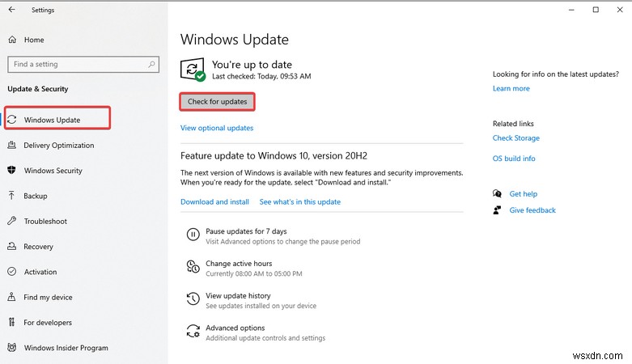Click the Backup upward arrow icon
The image size is (632, 364).
11,196
